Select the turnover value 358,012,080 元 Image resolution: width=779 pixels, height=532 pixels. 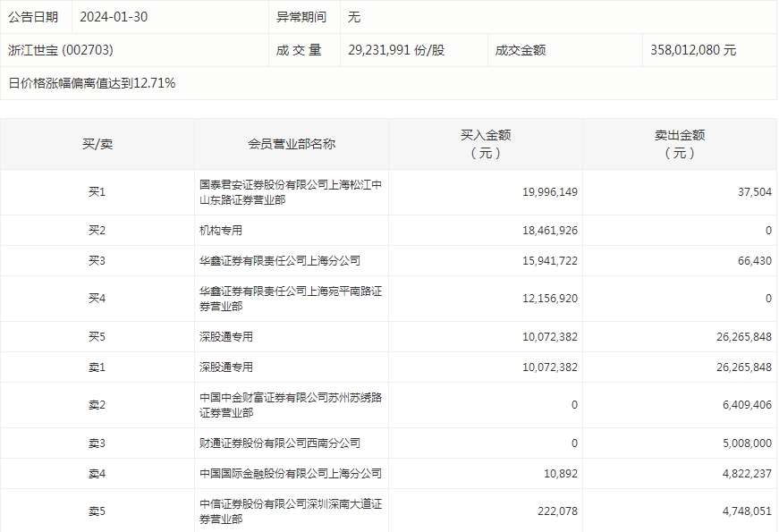692,50
